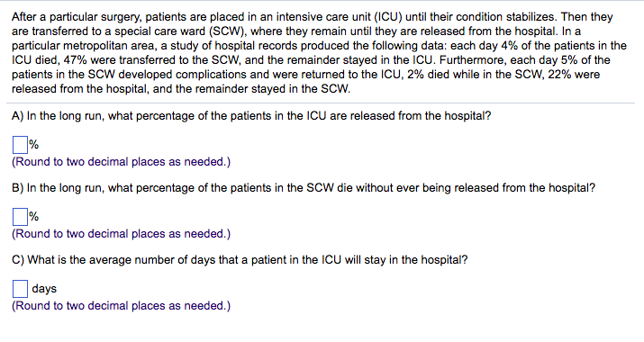Click the question B prompt about SCW deaths
The image size is (644, 342).
coord(304,188)
